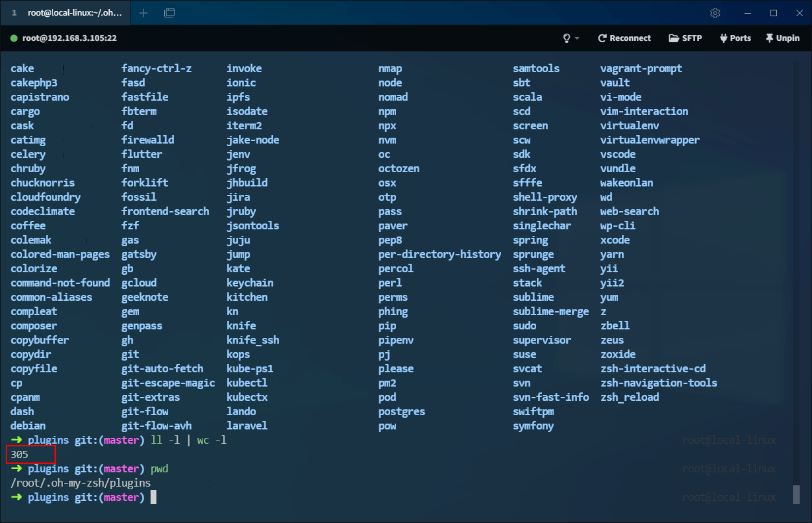Click the kubectl entry in the listing

point(247,383)
